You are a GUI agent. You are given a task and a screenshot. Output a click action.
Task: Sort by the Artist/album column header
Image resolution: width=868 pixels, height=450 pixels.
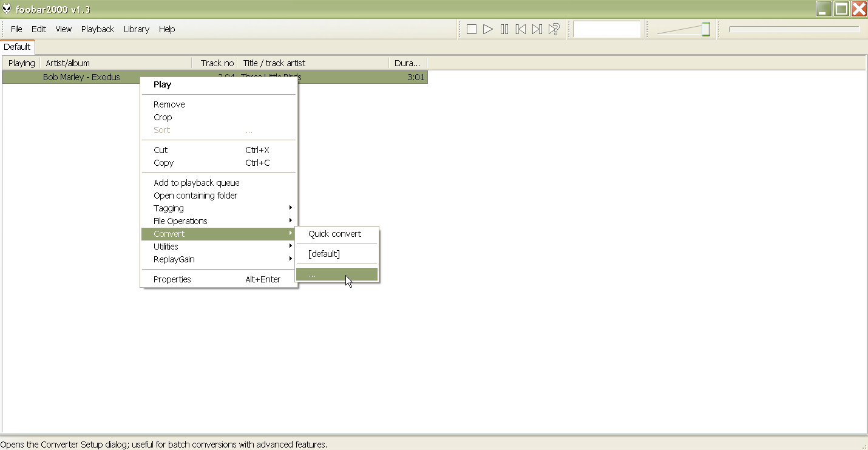pyautogui.click(x=116, y=63)
